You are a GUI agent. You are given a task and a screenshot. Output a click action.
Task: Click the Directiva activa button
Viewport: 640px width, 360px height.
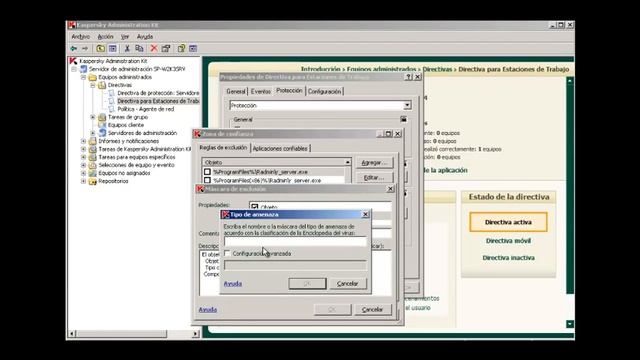[x=508, y=222]
